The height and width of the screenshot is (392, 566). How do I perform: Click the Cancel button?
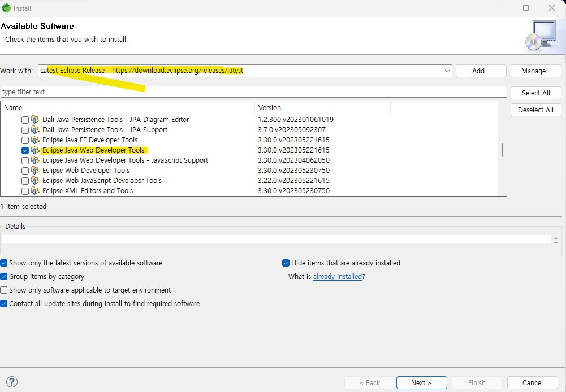point(533,382)
